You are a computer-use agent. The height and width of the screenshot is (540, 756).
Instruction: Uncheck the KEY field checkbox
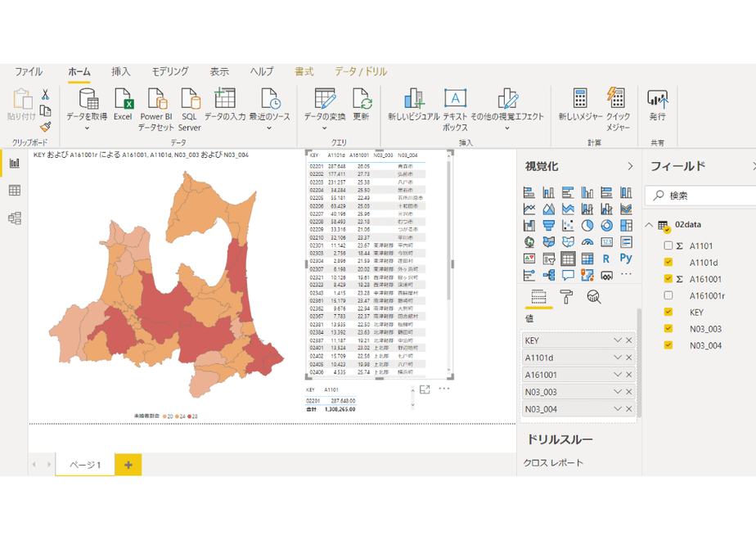(x=668, y=312)
